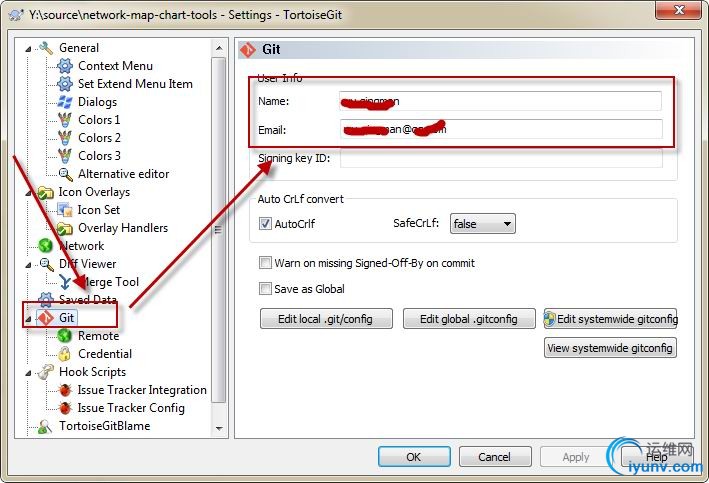
Task: Click the TortoiseGitBlame person icon
Action: (x=45, y=426)
